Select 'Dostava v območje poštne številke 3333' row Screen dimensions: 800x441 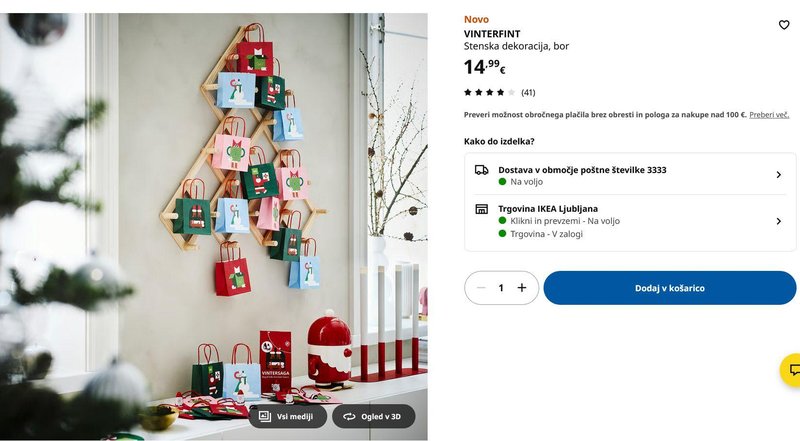click(630, 175)
